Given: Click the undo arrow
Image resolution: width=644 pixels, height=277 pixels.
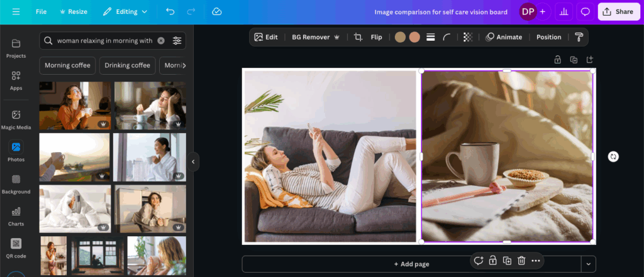Looking at the screenshot, I should coord(170,11).
